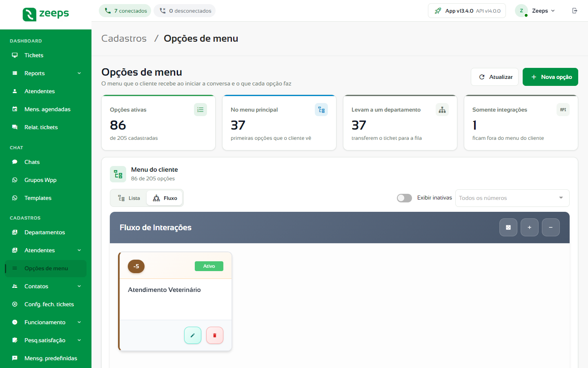588x368 pixels.
Task: Click Relat. tickets icon
Action: click(15, 127)
